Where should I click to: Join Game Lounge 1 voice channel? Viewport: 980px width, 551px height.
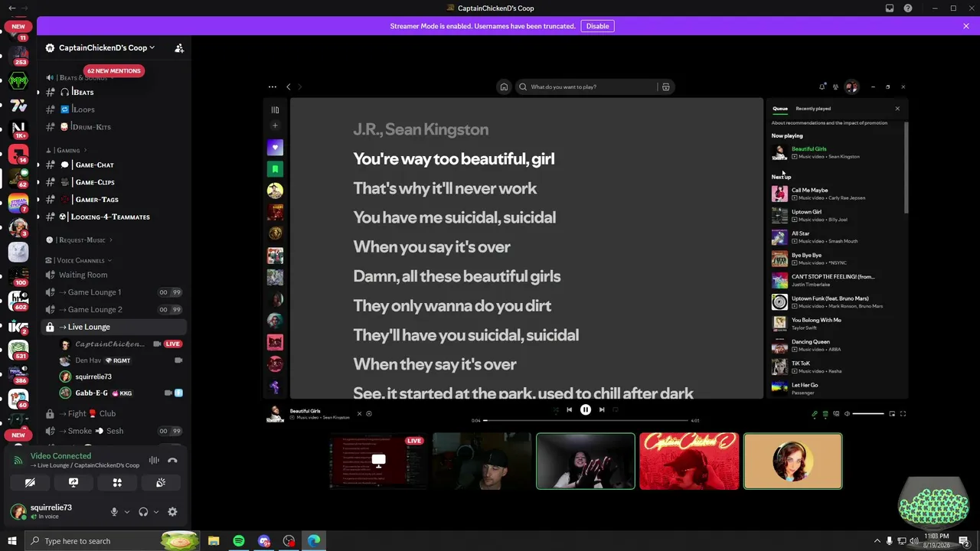point(115,292)
